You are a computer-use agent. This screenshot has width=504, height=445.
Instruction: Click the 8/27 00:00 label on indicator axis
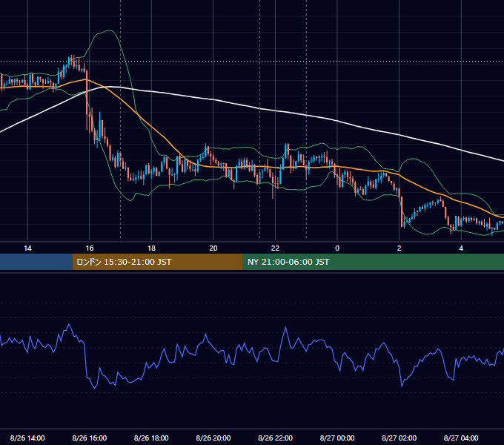[x=337, y=438]
